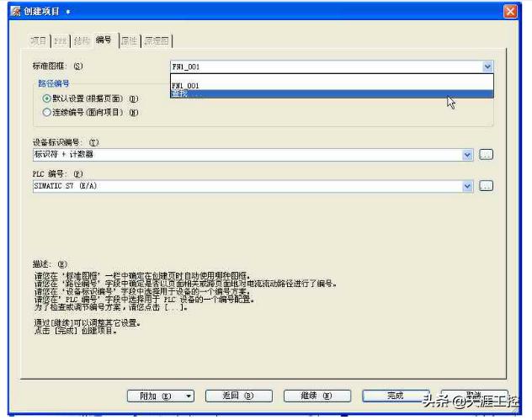Select the 默认设置 (根据页面) radio option
Screen dimensions: 532x420
tap(89, 98)
